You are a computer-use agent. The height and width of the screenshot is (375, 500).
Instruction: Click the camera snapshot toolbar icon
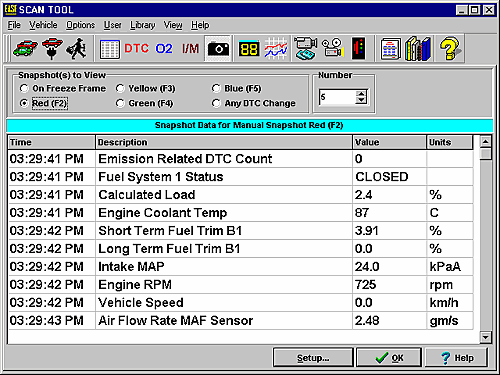click(218, 49)
